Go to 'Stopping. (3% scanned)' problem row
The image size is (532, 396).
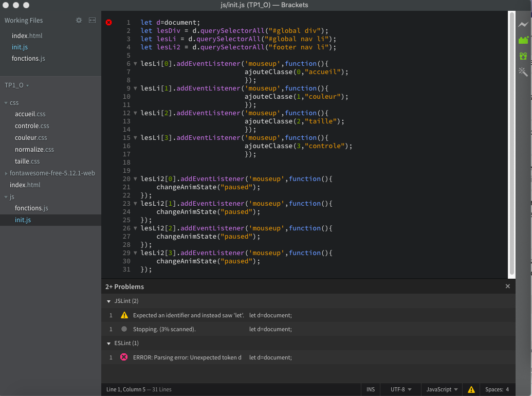308,329
